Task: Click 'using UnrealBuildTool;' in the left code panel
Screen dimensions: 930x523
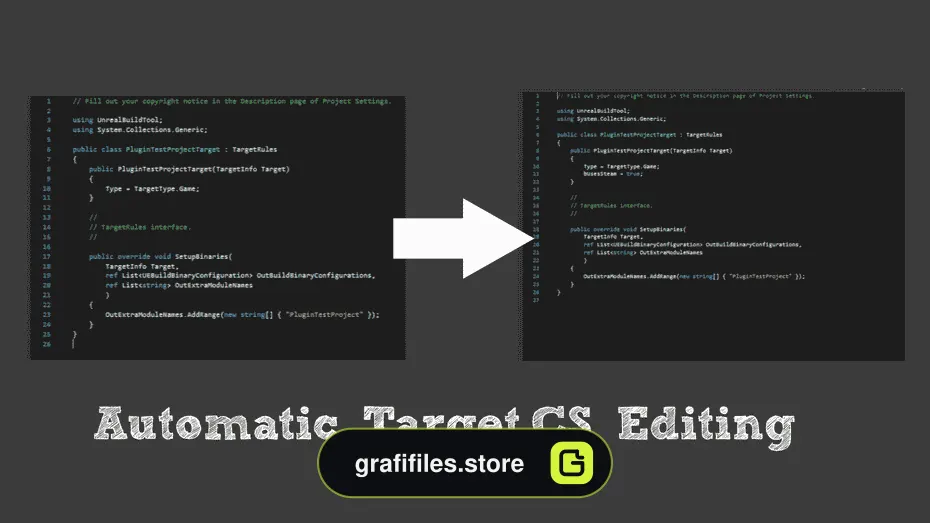Action: coord(117,120)
